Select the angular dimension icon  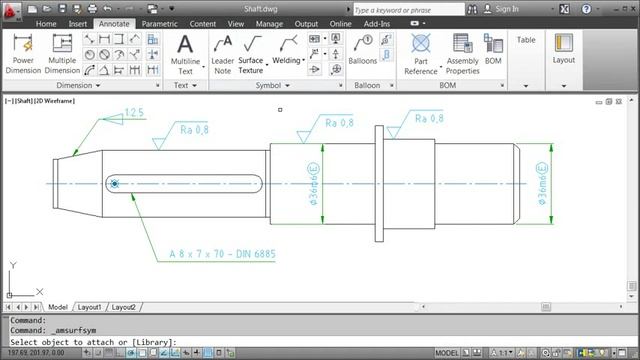click(104, 70)
